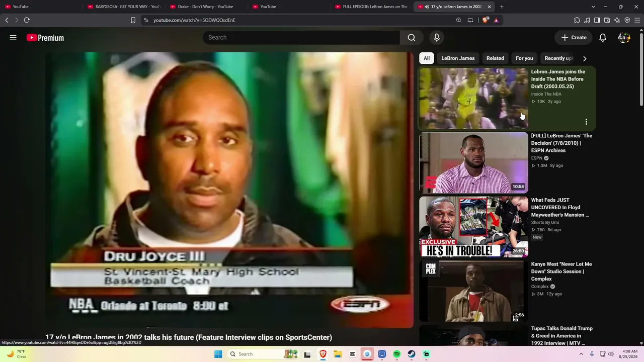Open the YouTube guide hamburger menu
644x362 pixels.
(13, 38)
